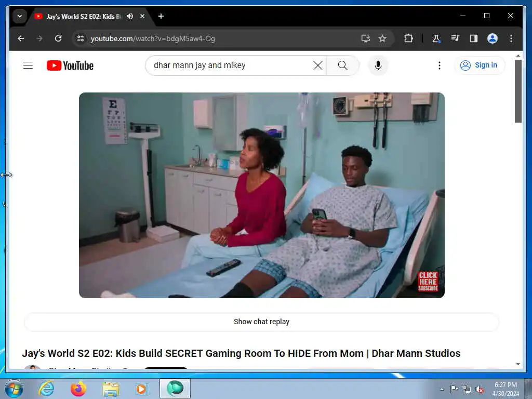This screenshot has height=399, width=532.
Task: Open the Chrome profile avatar
Action: pyautogui.click(x=493, y=38)
